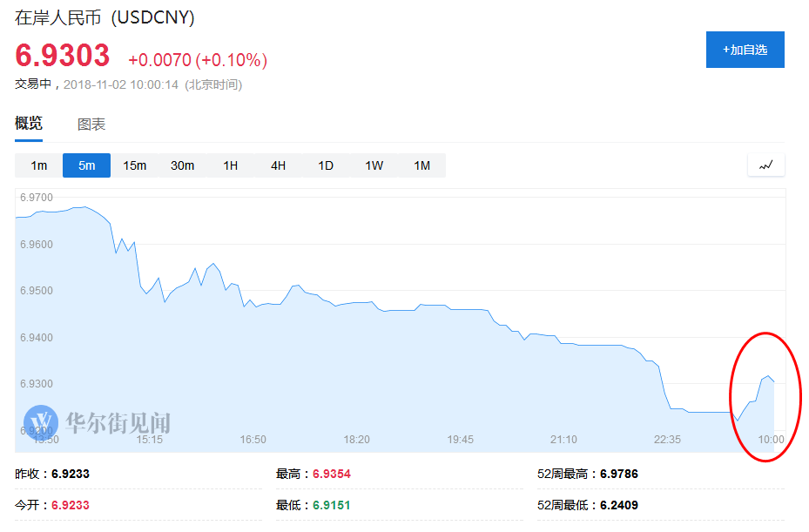Switch to the 图表 tab
This screenshot has height=532, width=809.
91,125
